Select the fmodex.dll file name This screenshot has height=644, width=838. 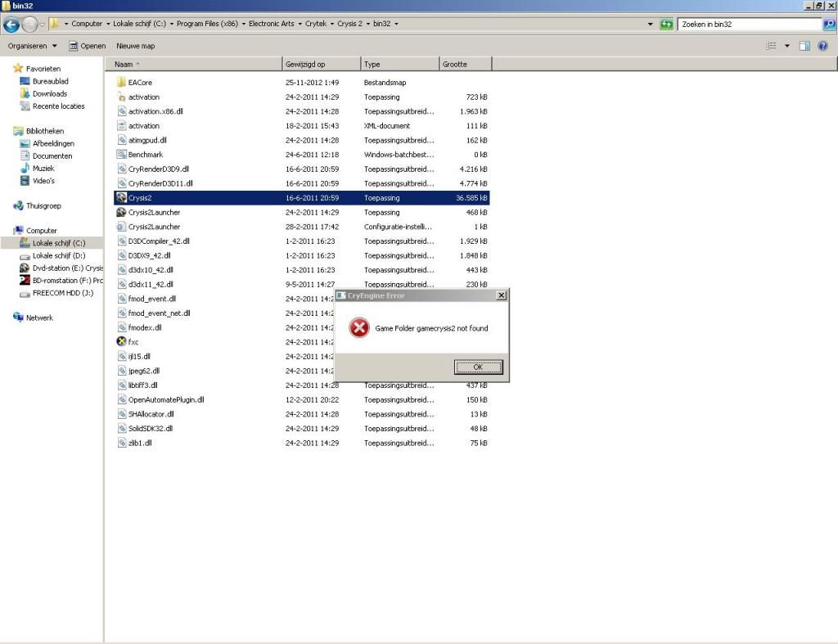pyautogui.click(x=145, y=327)
